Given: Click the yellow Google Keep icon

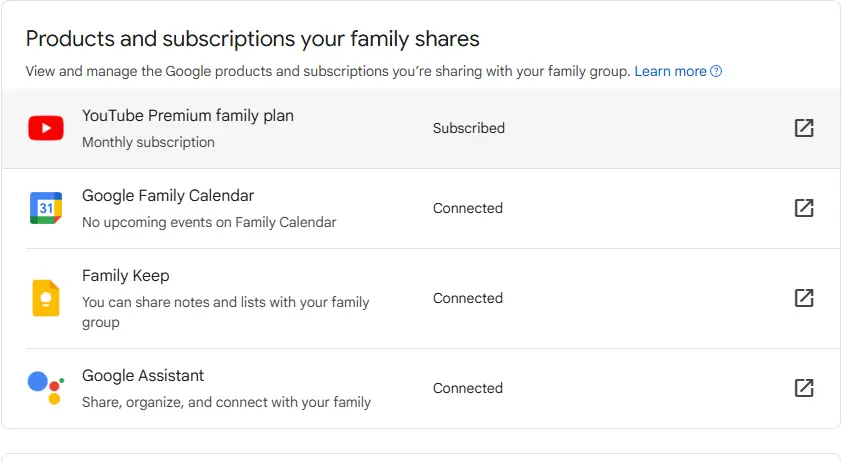Looking at the screenshot, I should tap(46, 298).
